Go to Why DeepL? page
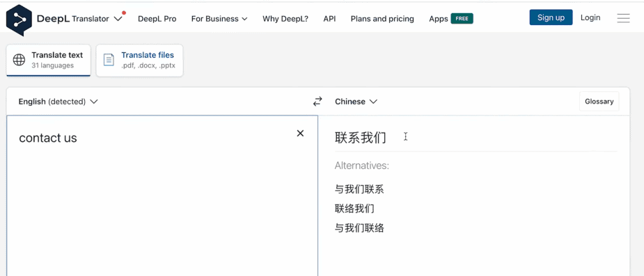644x276 pixels. click(285, 19)
